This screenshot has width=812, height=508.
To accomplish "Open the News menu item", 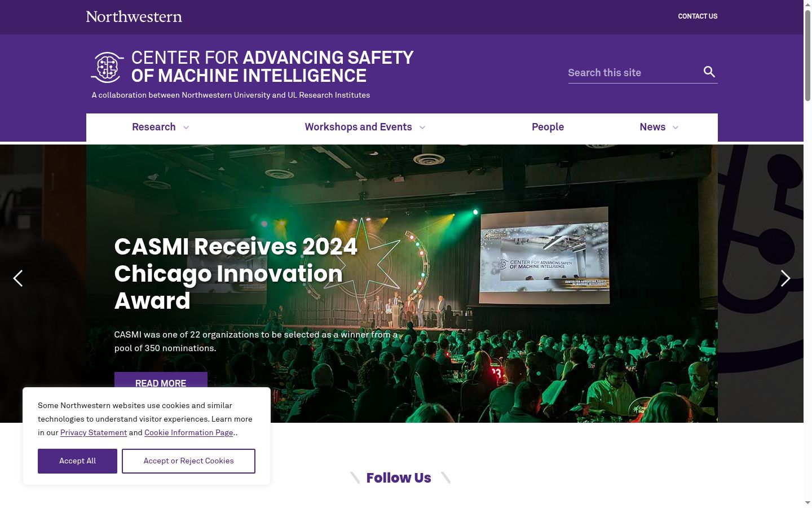I will 652,127.
